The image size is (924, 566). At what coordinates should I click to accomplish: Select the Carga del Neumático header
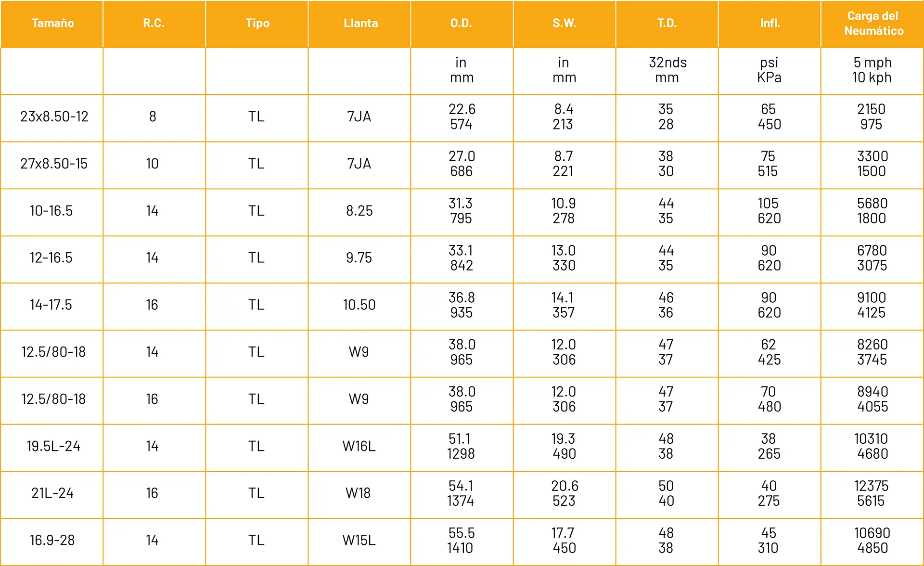click(x=873, y=23)
